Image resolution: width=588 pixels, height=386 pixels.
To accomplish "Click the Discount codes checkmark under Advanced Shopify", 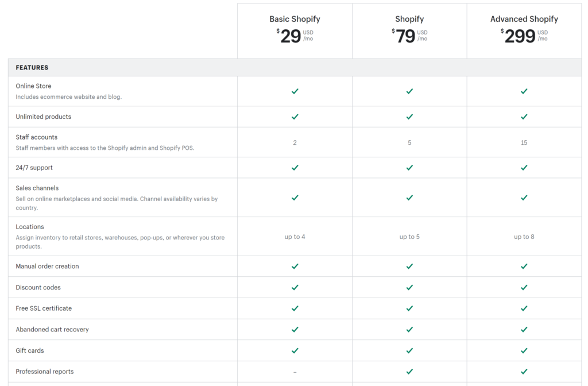I will tap(524, 287).
